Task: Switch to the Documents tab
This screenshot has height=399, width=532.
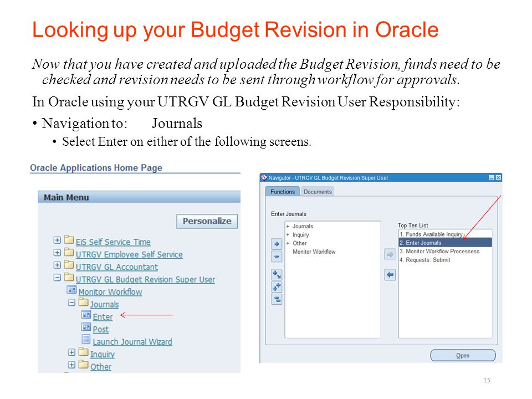Action: click(318, 192)
